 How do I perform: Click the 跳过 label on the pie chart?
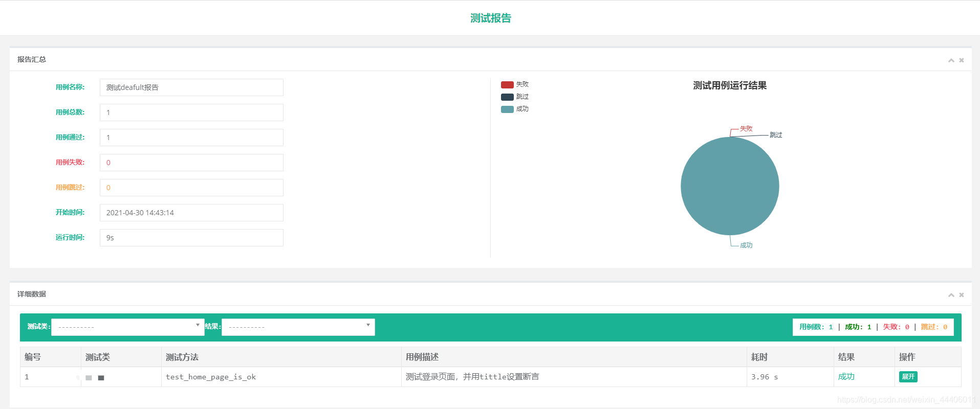point(776,135)
